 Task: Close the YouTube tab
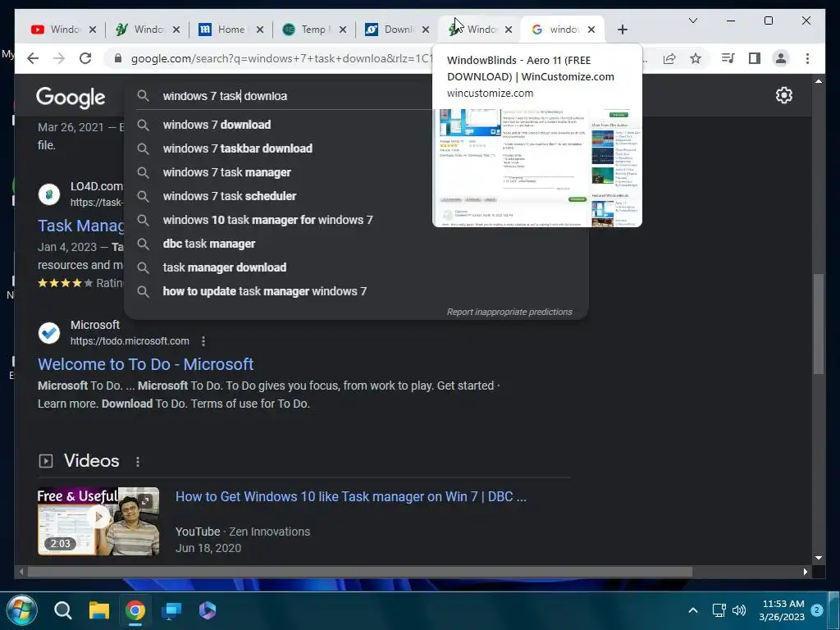coord(93,30)
